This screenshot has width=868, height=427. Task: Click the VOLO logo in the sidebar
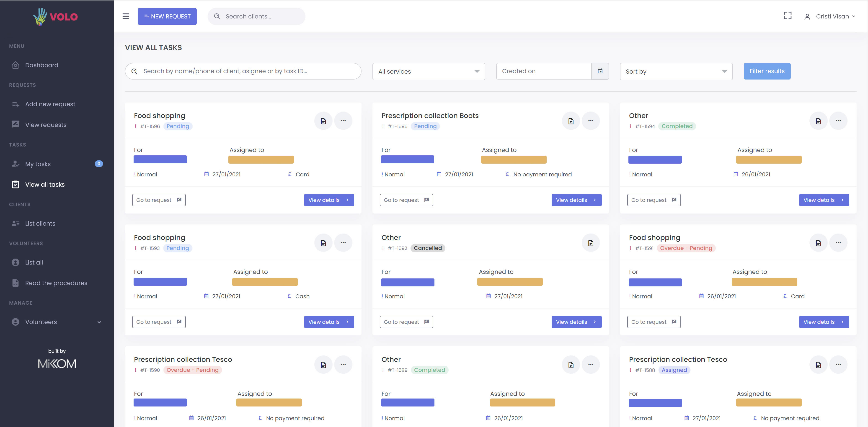[56, 16]
